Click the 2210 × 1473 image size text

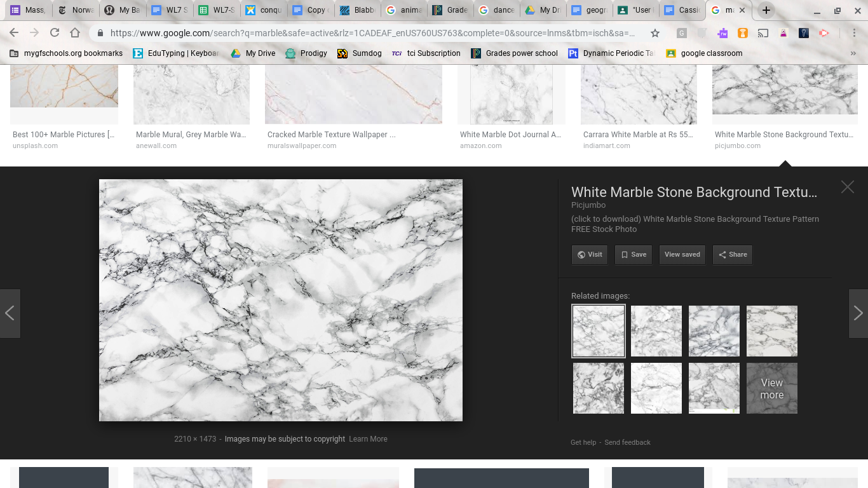195,439
